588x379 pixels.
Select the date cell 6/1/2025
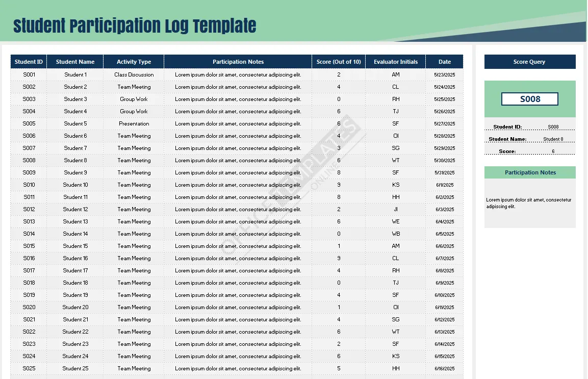point(445,185)
